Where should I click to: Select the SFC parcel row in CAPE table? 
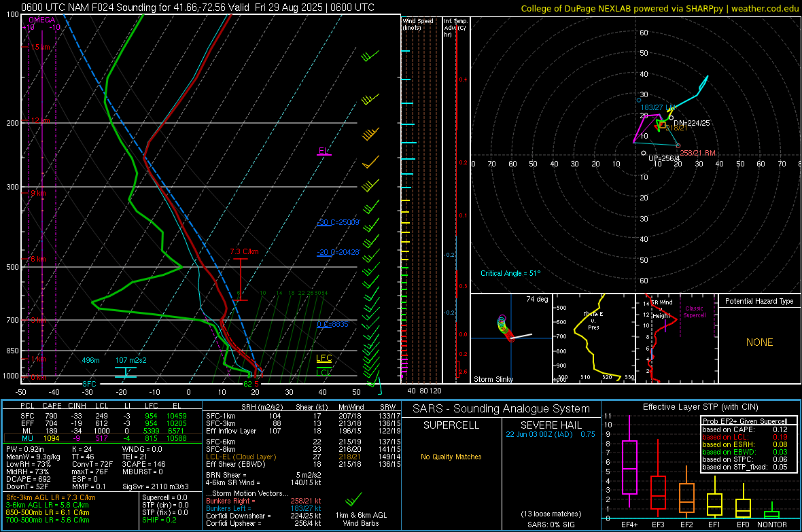pos(103,416)
